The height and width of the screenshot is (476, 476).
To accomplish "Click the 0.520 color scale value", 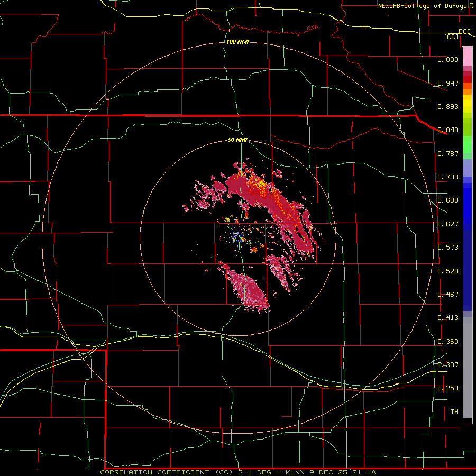I will click(448, 271).
